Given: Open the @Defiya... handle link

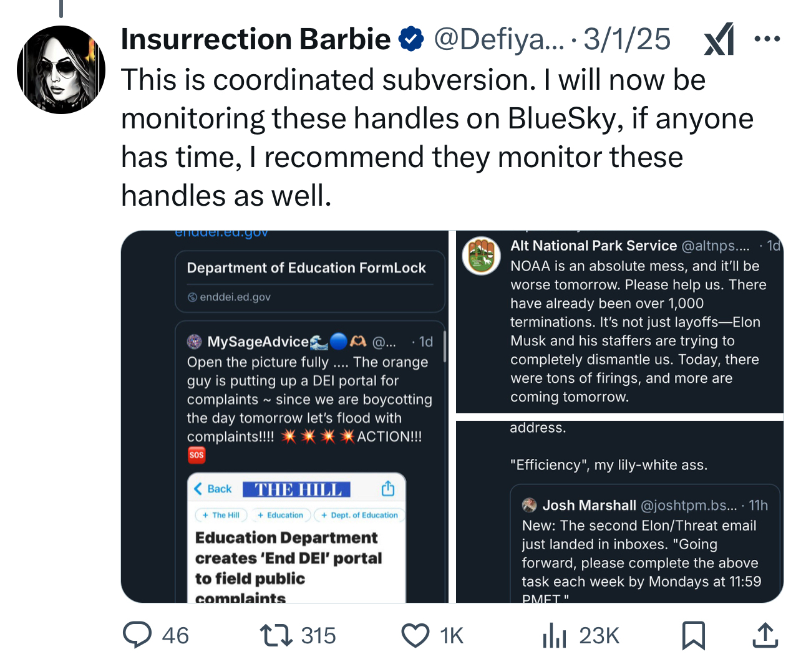Looking at the screenshot, I should [x=498, y=39].
